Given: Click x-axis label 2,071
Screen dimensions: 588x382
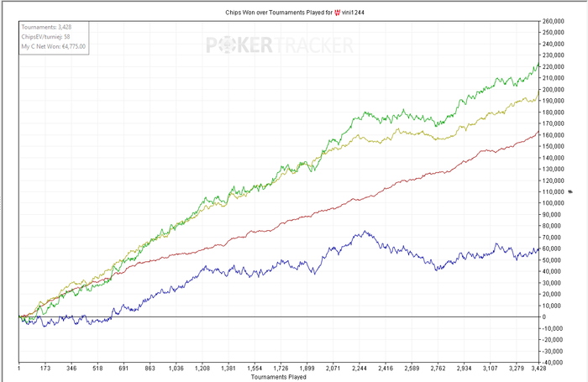Looking at the screenshot, I should pyautogui.click(x=333, y=369).
